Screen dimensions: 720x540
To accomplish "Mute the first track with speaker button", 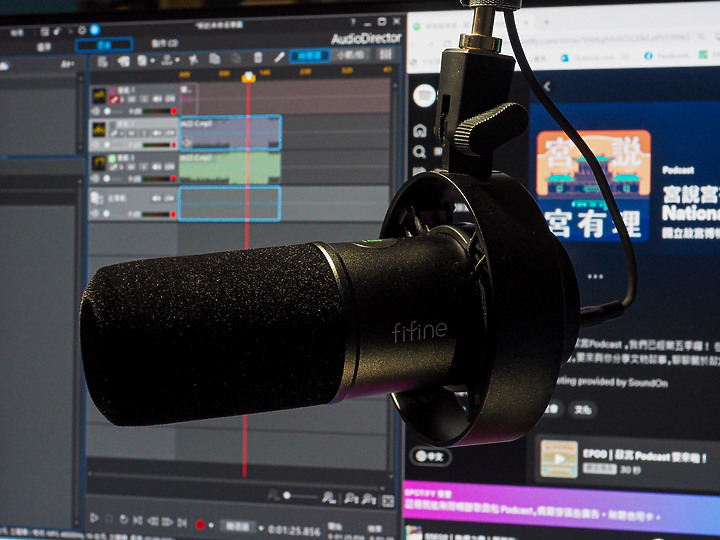I will click(157, 99).
